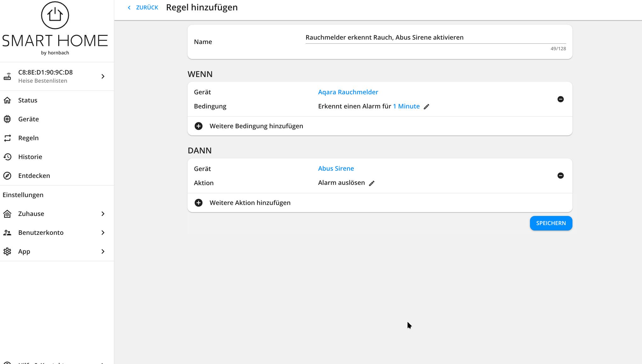The image size is (642, 364).
Task: Expand the App settings chevron
Action: coord(103,251)
